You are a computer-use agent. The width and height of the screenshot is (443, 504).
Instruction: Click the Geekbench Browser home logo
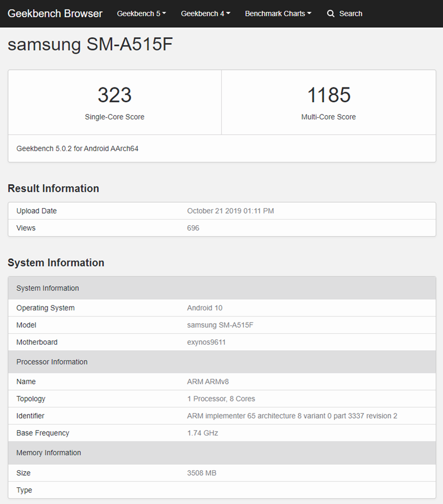click(x=54, y=13)
